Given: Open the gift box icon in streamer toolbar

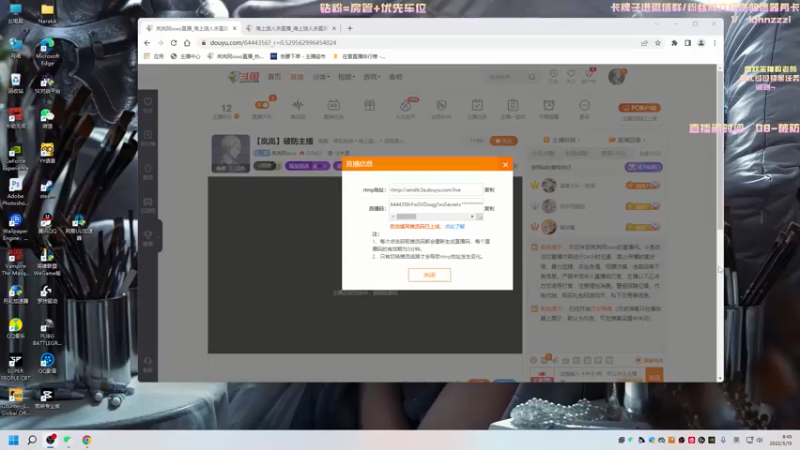Looking at the screenshot, I should click(x=370, y=106).
